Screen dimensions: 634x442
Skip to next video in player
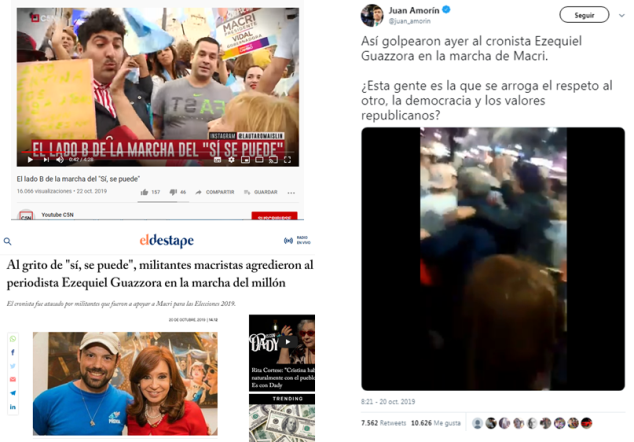pyautogui.click(x=46, y=160)
